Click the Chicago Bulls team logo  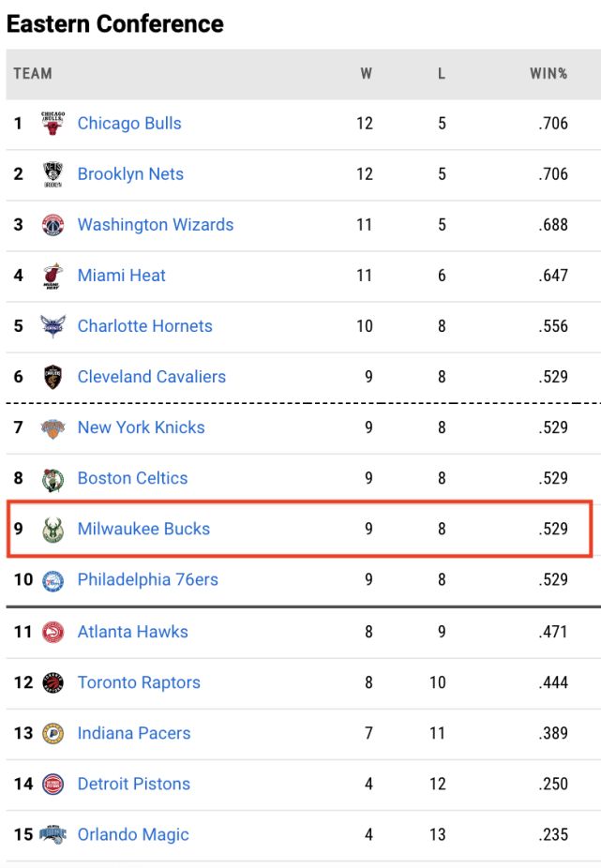(53, 123)
